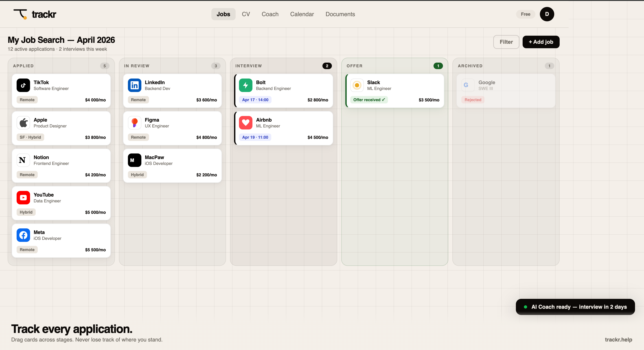Click the Apple logo on Product Designer card
This screenshot has height=350, width=644.
pyautogui.click(x=23, y=123)
